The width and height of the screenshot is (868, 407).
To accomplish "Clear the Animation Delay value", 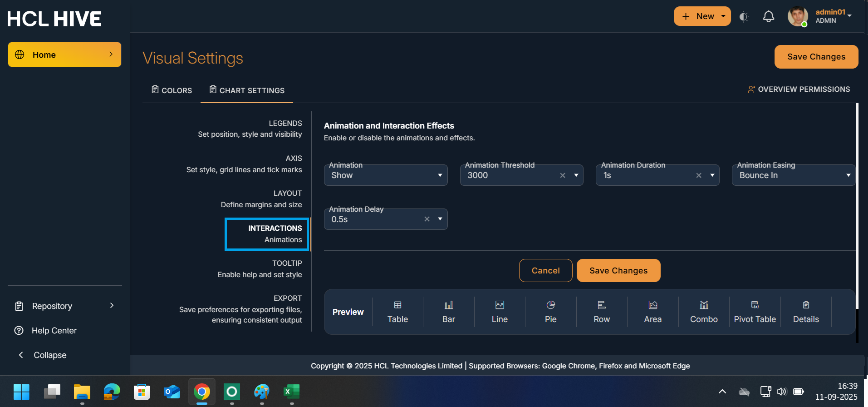I will 427,219.
